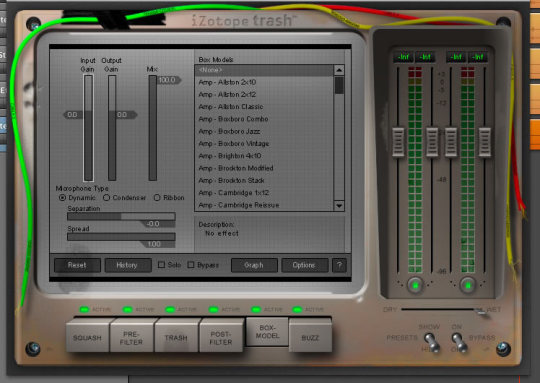
Task: Click the Input Gain slider
Action: pyautogui.click(x=89, y=127)
